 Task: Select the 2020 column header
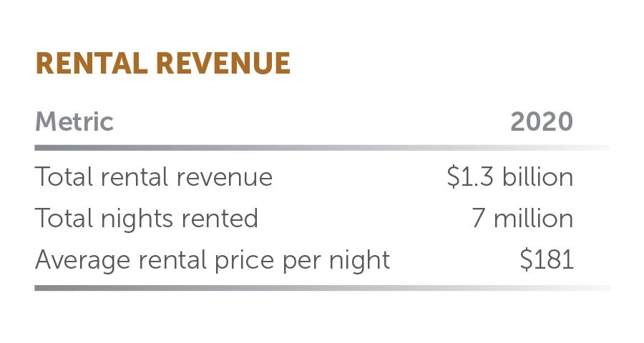point(542,121)
